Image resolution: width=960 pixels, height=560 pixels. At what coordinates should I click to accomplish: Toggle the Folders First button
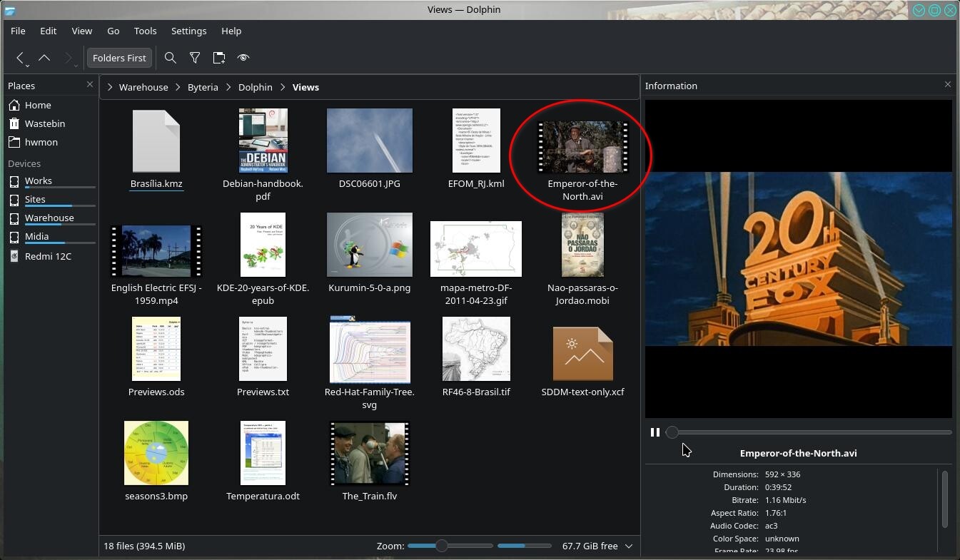tap(119, 58)
